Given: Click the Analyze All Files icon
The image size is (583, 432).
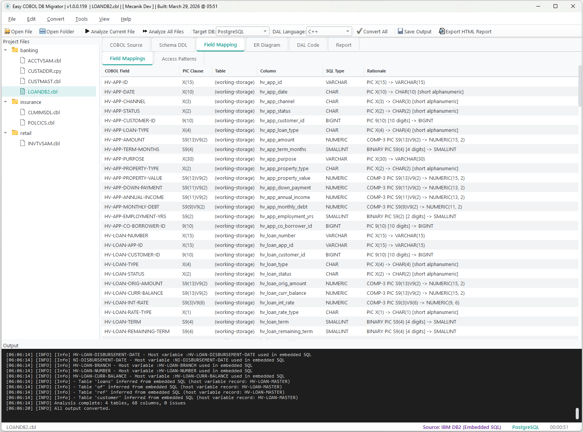Looking at the screenshot, I should click(145, 32).
